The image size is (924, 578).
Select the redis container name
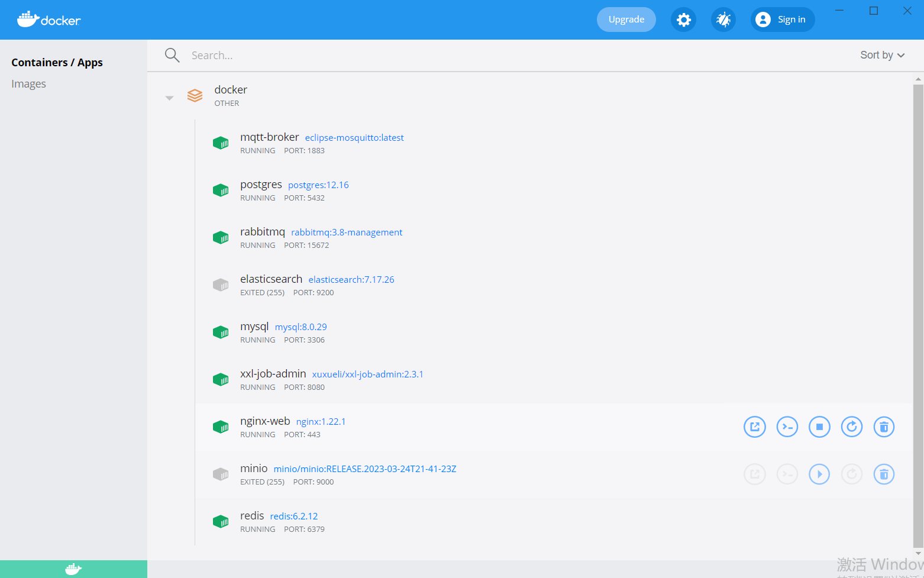coord(252,515)
